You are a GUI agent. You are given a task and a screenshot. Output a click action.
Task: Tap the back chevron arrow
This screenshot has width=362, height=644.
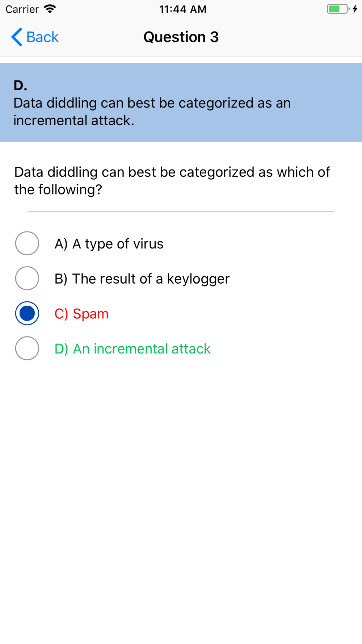coord(17,37)
